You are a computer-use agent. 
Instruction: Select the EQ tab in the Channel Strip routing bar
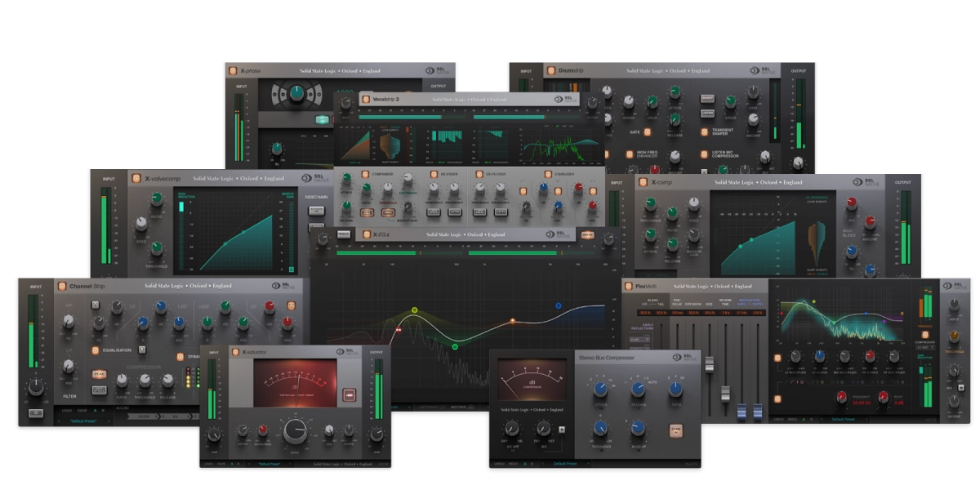[x=177, y=416]
